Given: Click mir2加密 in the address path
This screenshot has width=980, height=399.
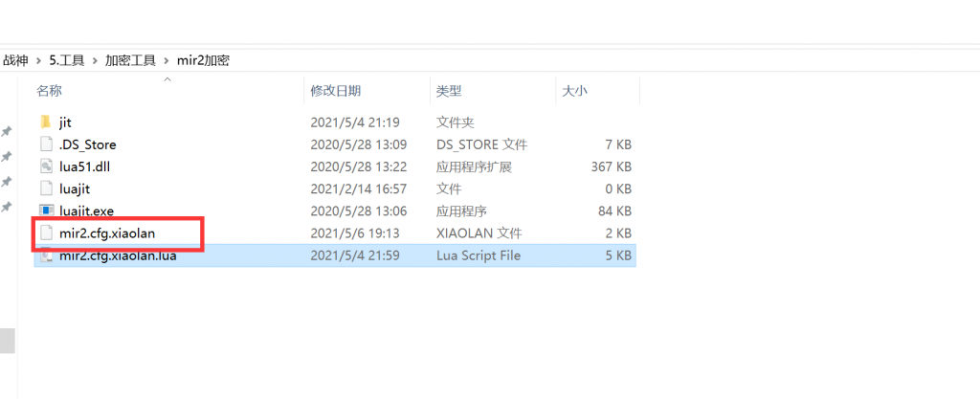Looking at the screenshot, I should (x=205, y=60).
